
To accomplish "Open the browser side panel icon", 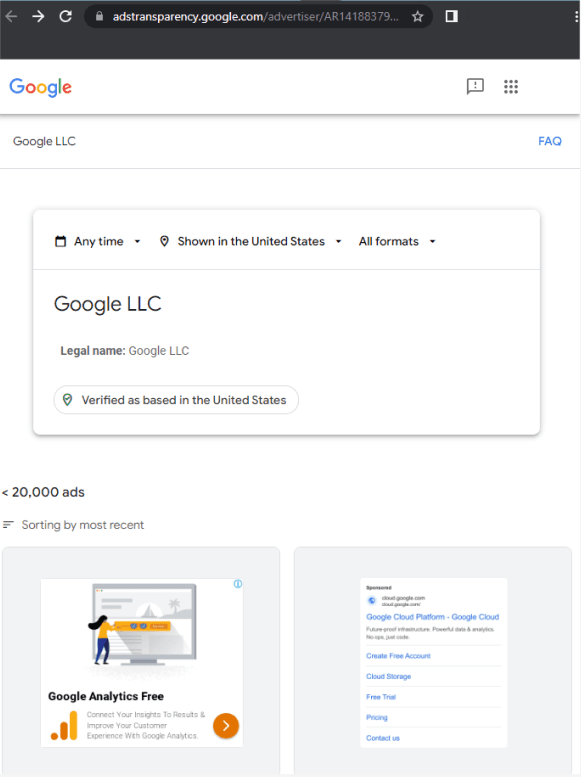I will (452, 16).
